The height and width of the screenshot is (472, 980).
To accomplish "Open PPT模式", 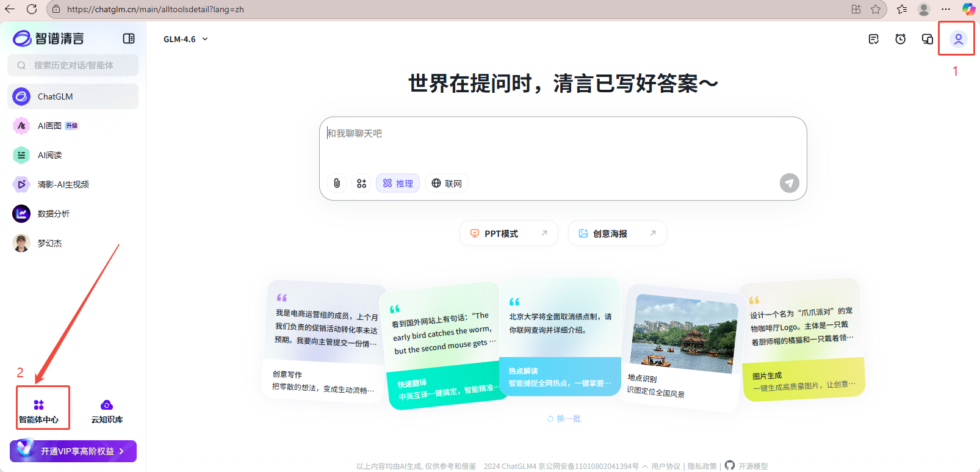I will point(509,233).
